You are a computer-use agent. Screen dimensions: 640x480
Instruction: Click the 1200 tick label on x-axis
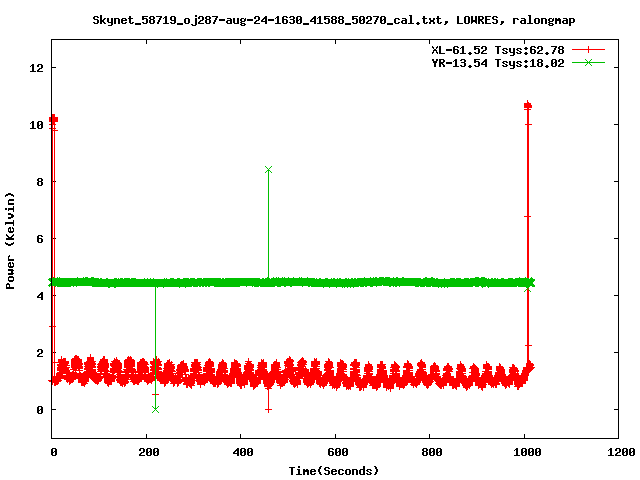619,452
